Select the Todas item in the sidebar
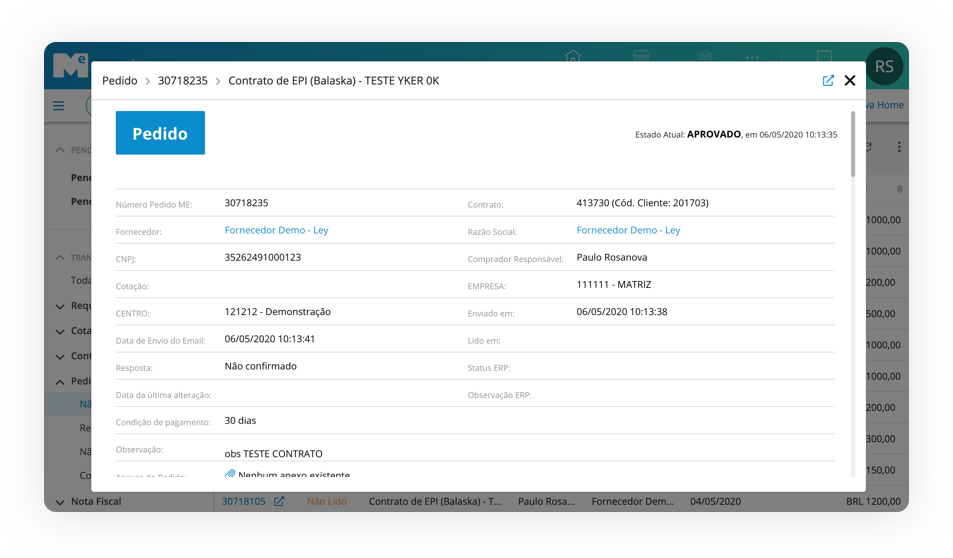 click(x=81, y=280)
